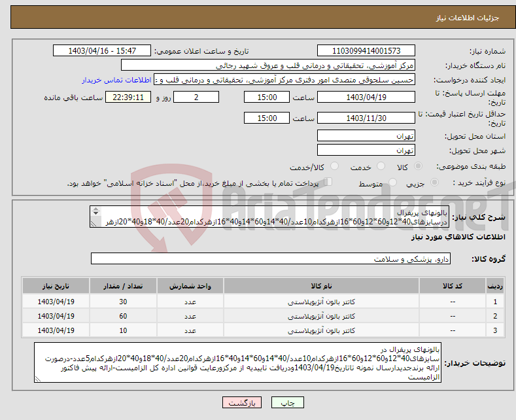
Task: Click scroll-up arrow in شرح کلی نیاز box
Action: [x=95, y=209]
